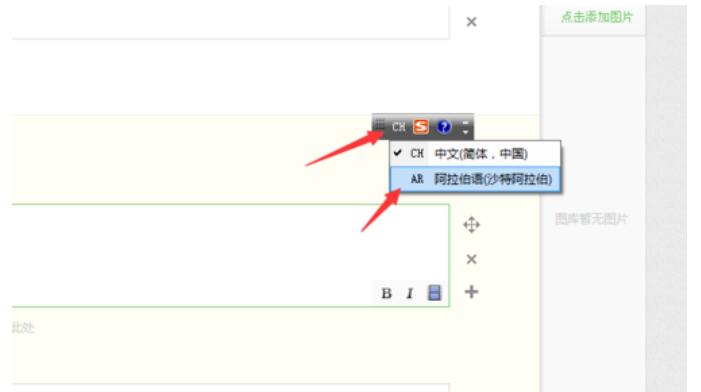Click the CH language indicator on language bar
Viewport: 701px width, 392px height.
(x=398, y=127)
